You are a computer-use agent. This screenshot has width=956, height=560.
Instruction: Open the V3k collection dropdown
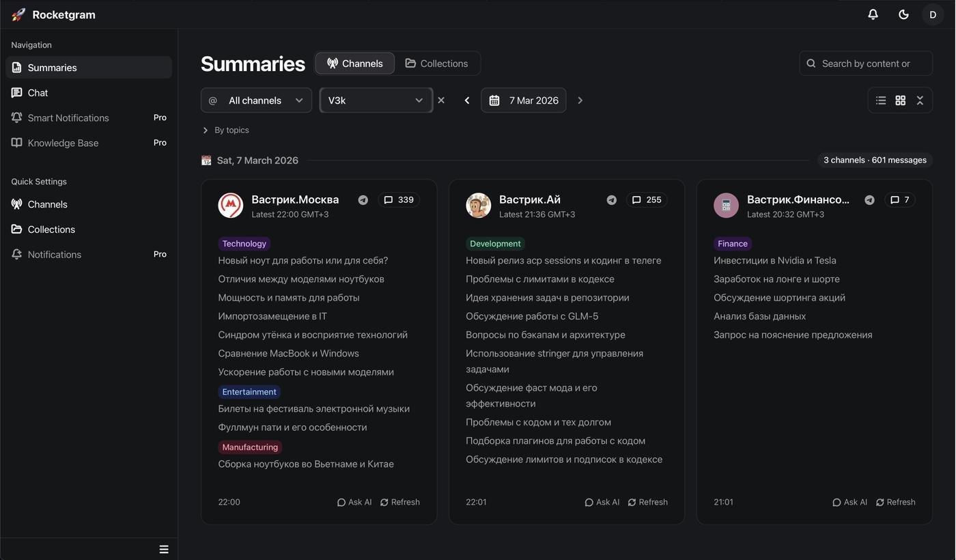pos(376,100)
